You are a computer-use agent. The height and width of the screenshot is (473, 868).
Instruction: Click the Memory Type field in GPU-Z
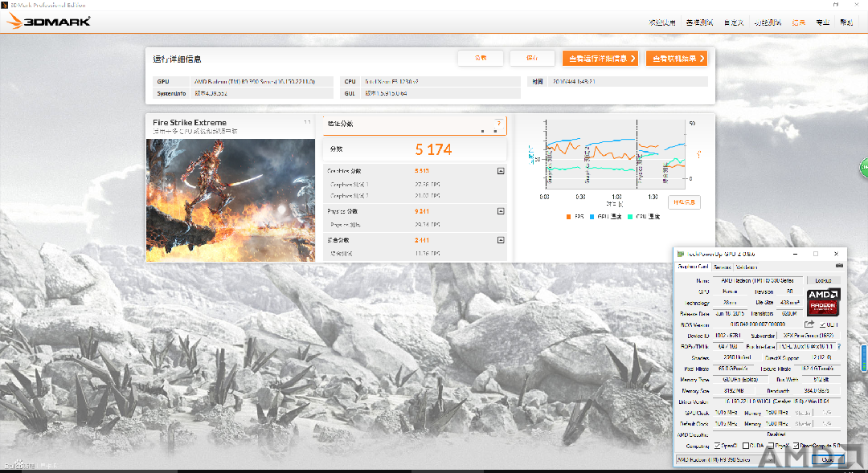(741, 380)
